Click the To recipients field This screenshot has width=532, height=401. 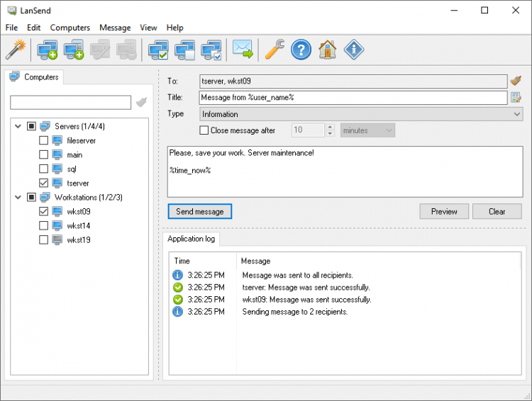353,81
